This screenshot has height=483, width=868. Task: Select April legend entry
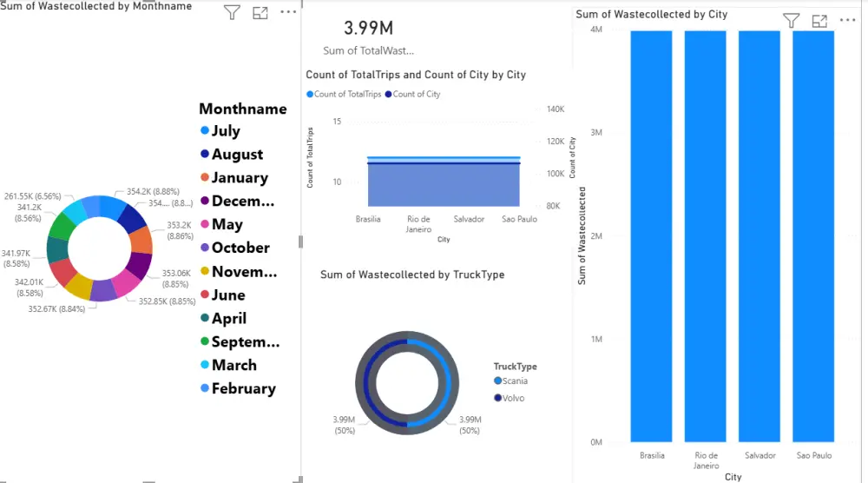tap(224, 319)
